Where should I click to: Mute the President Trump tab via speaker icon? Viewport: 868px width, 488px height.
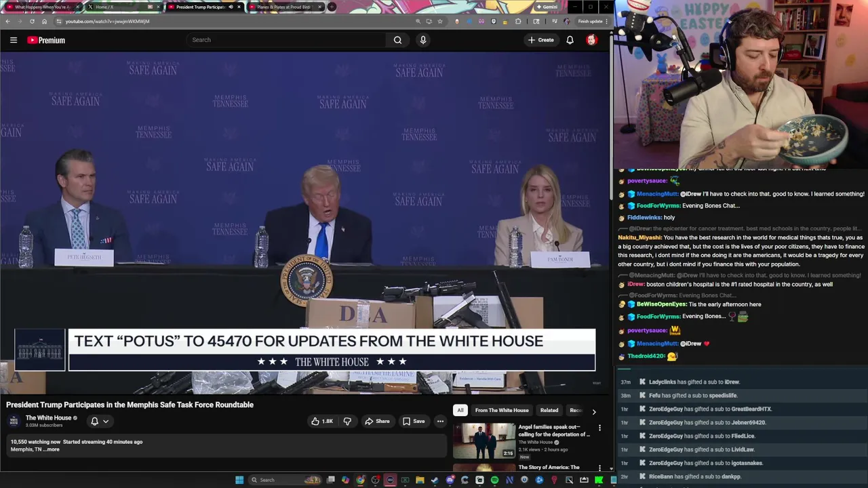pos(230,7)
